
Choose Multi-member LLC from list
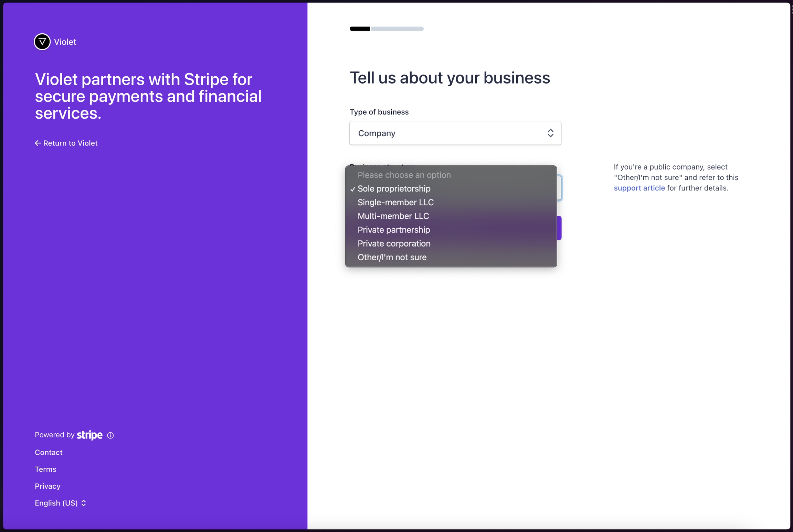pos(393,216)
